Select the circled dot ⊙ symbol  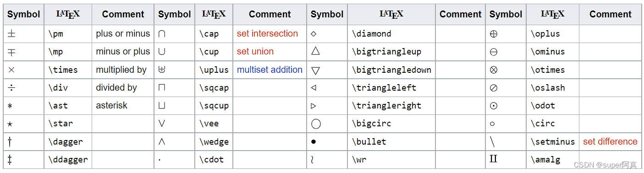[x=494, y=106]
